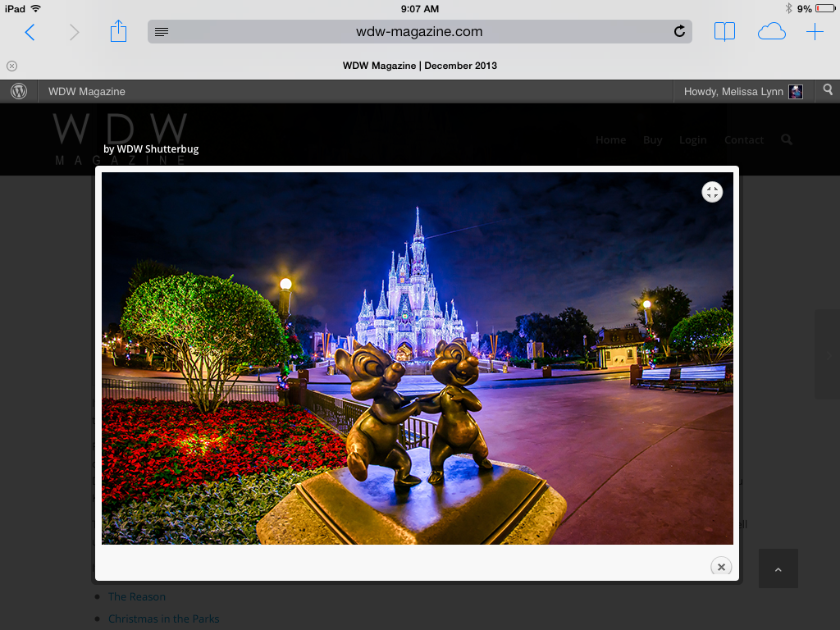
Task: Open iCloud tabs cloud icon
Action: 771,32
